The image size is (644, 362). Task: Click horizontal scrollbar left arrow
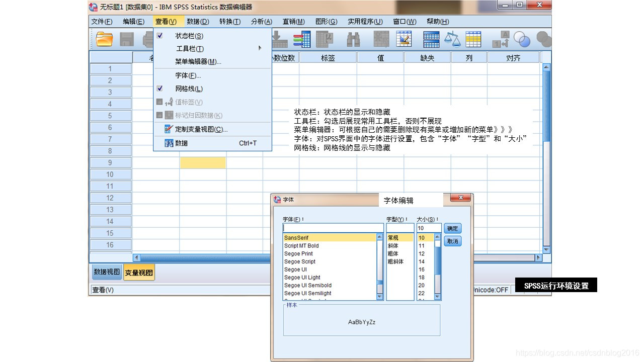click(136, 257)
